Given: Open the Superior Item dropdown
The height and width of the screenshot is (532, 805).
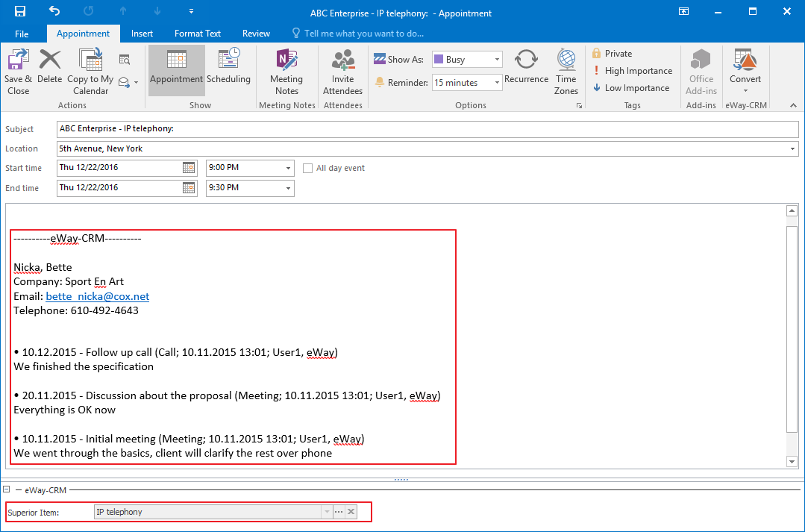Looking at the screenshot, I should coord(327,512).
